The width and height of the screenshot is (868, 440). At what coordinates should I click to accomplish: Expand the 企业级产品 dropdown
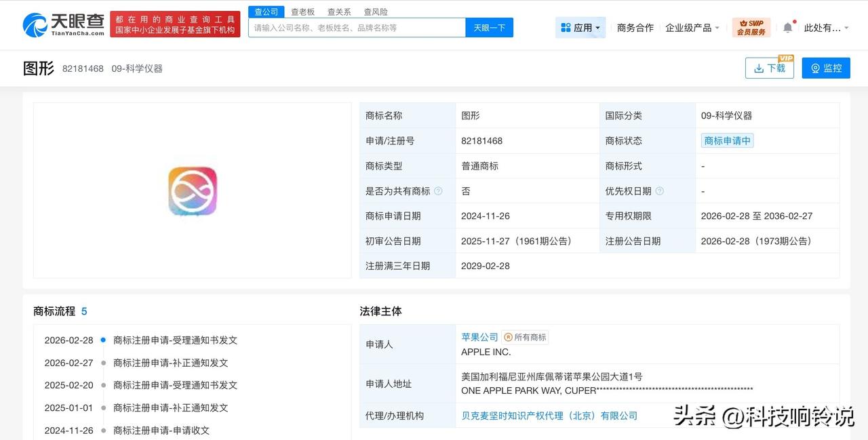pos(690,27)
